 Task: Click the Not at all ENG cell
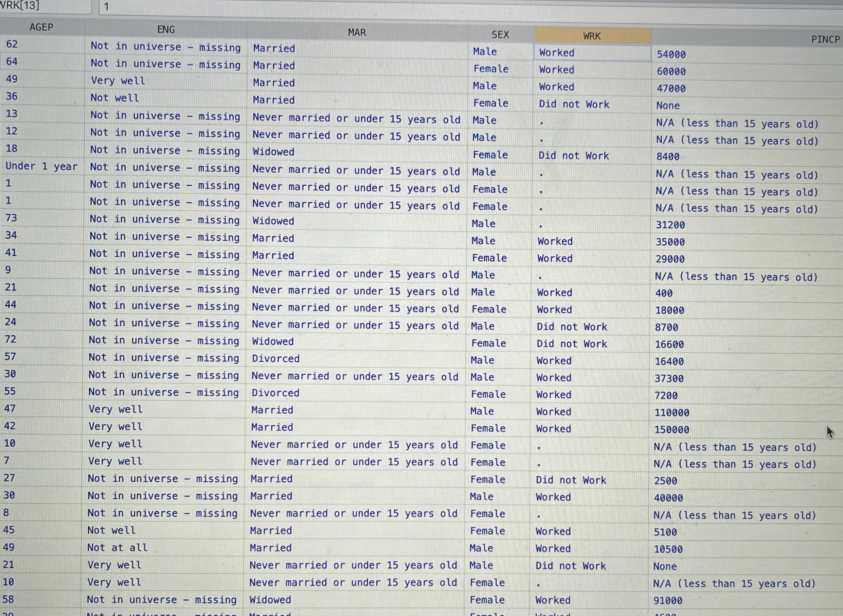tap(117, 547)
